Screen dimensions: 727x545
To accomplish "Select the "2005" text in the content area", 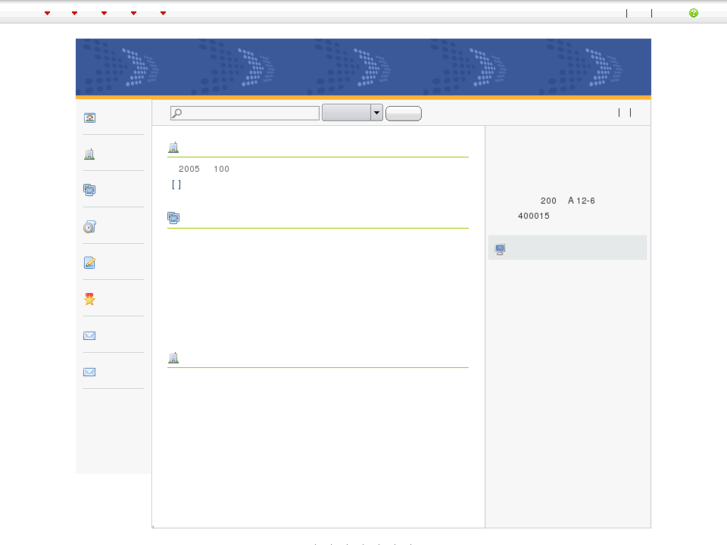I will 189,169.
